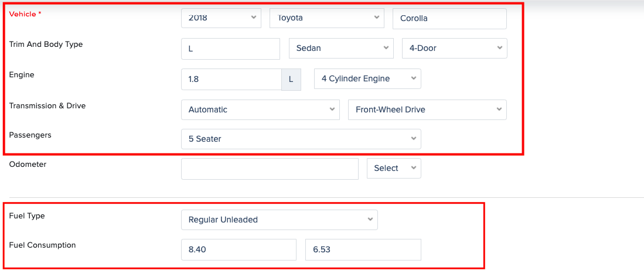The image size is (644, 274).
Task: Click the trim input containing L
Action: [230, 49]
